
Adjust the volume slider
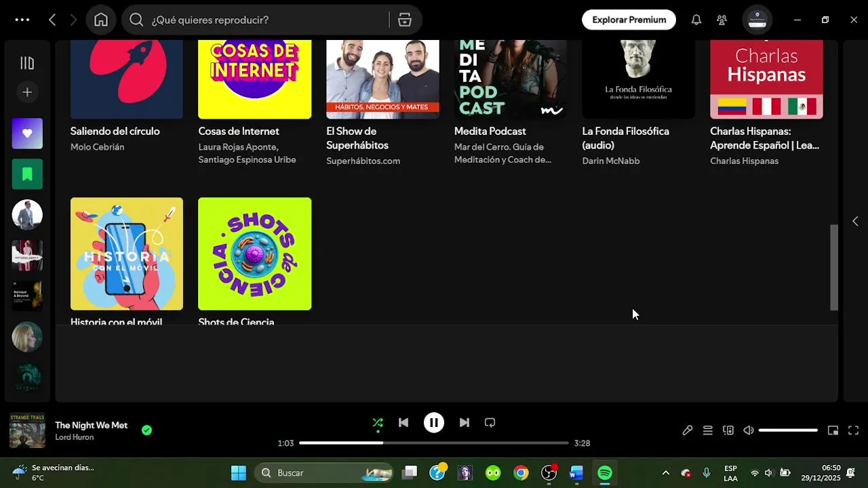coord(788,430)
